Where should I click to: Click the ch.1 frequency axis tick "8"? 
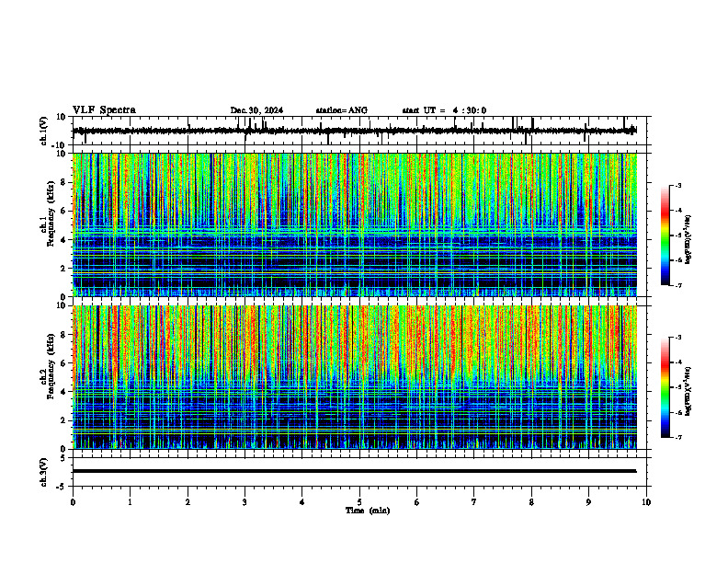click(x=63, y=182)
